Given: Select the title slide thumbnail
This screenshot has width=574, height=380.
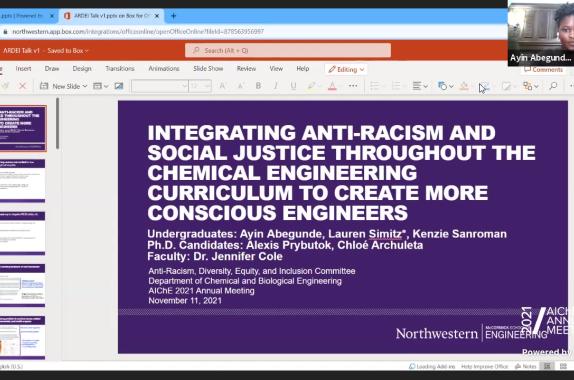Looking at the screenshot, I should pos(23,128).
